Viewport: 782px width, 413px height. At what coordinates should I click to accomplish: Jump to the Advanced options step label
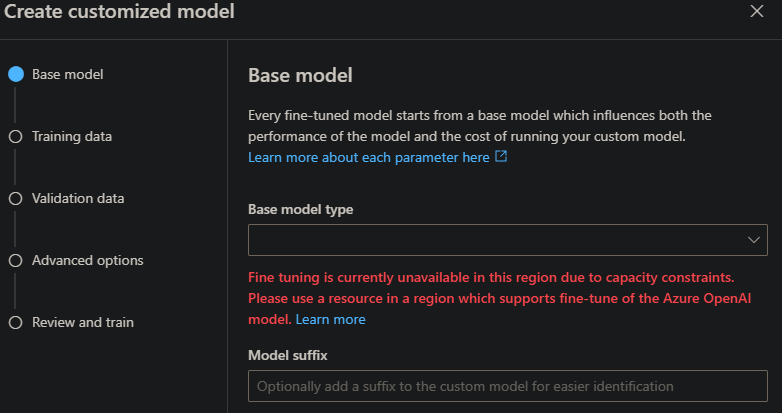[x=87, y=260]
